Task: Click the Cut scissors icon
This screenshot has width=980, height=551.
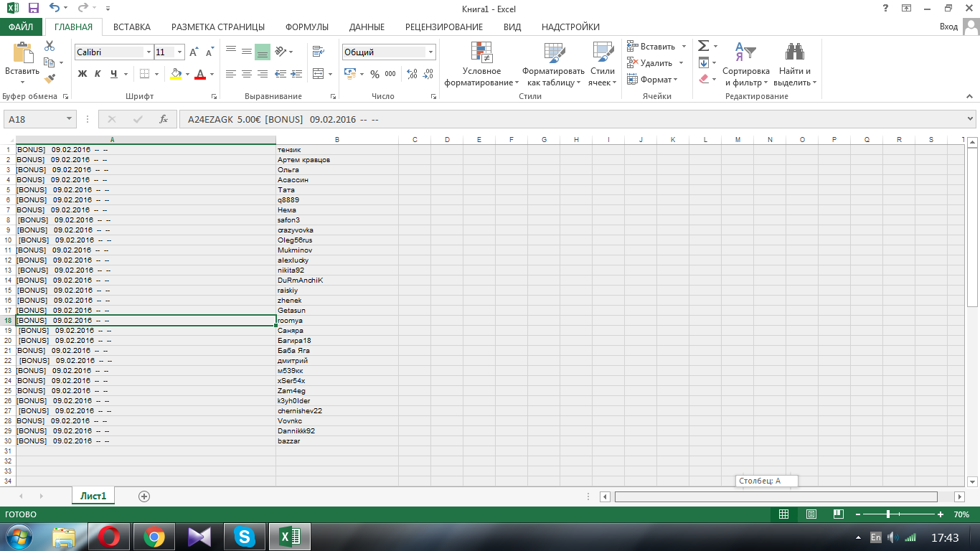Action: point(50,46)
